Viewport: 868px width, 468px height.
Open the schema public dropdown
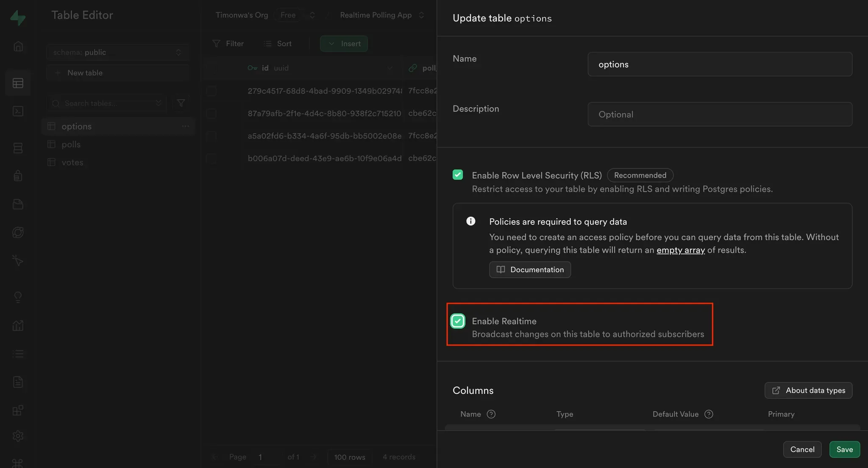click(117, 52)
